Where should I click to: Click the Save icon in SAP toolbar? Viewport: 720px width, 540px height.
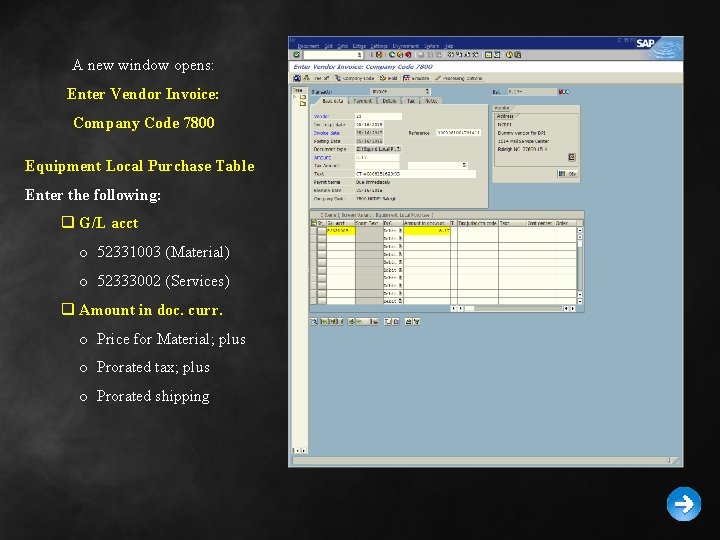(x=379, y=55)
